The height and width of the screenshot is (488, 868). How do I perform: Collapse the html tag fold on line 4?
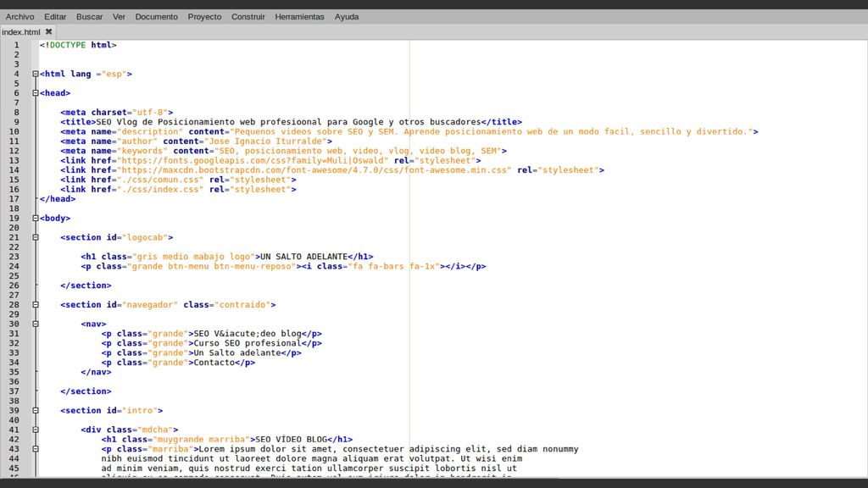coord(36,74)
